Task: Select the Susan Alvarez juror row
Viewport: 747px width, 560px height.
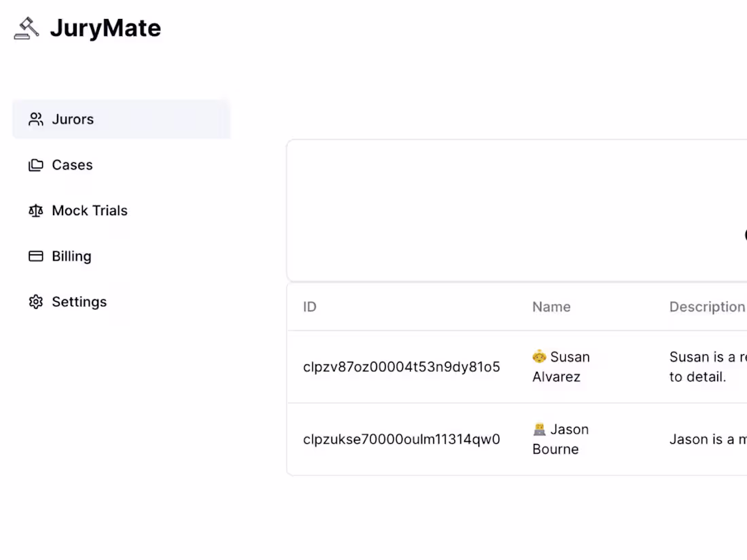Action: pyautogui.click(x=475, y=367)
